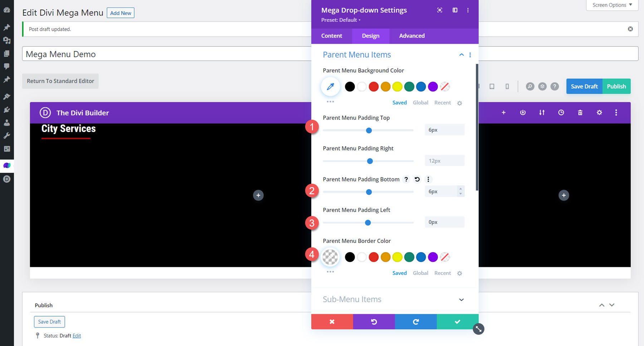
Task: Expand the Sub-Menu Items section
Action: (461, 299)
